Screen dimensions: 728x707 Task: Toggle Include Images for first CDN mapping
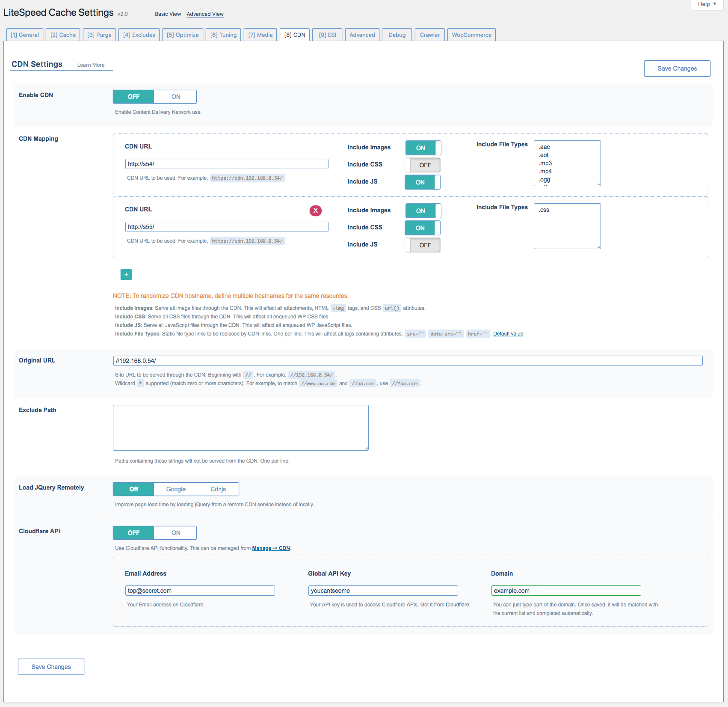[x=423, y=148]
